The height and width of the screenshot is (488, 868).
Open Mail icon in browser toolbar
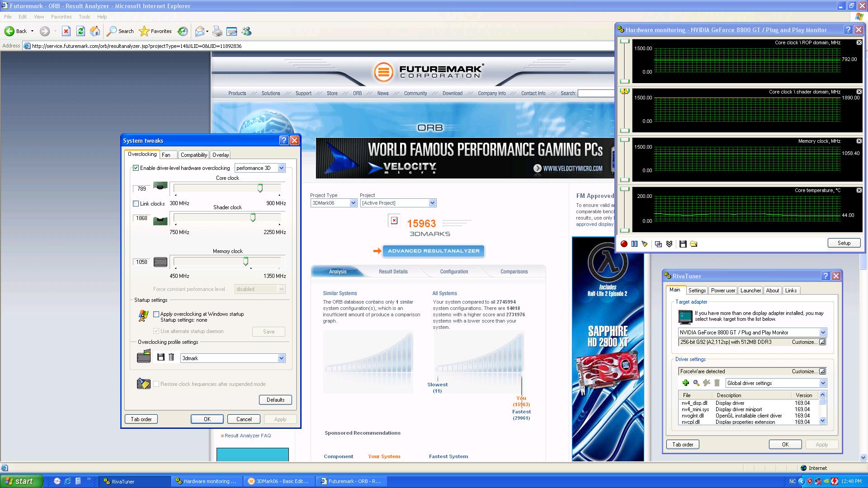point(200,31)
